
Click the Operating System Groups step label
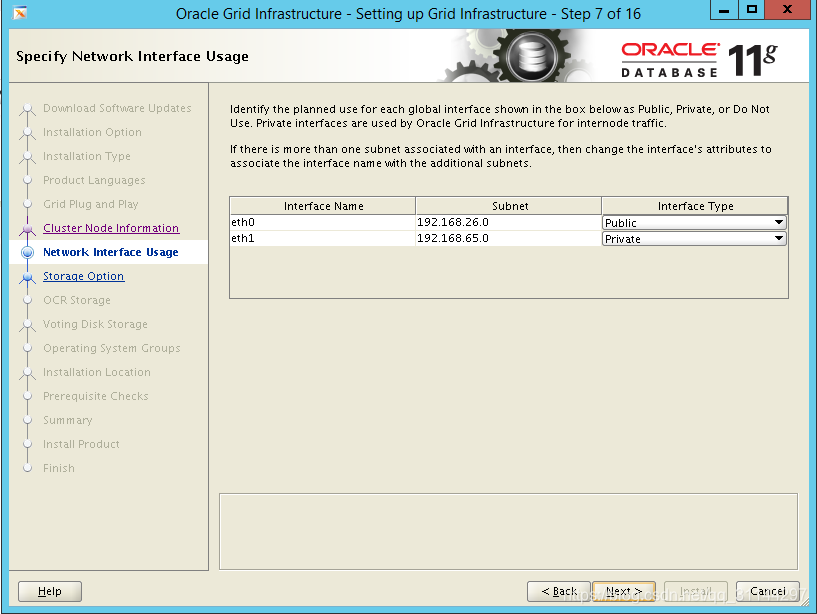point(112,348)
